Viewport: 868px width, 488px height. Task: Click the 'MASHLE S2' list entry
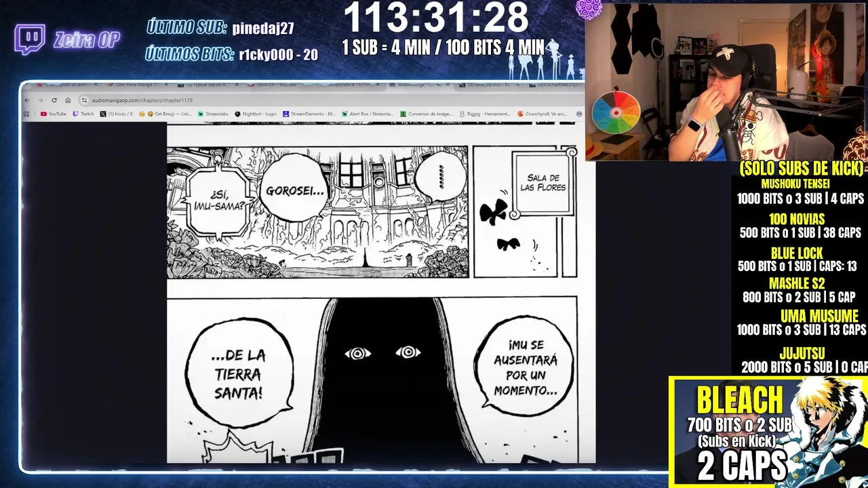(797, 283)
